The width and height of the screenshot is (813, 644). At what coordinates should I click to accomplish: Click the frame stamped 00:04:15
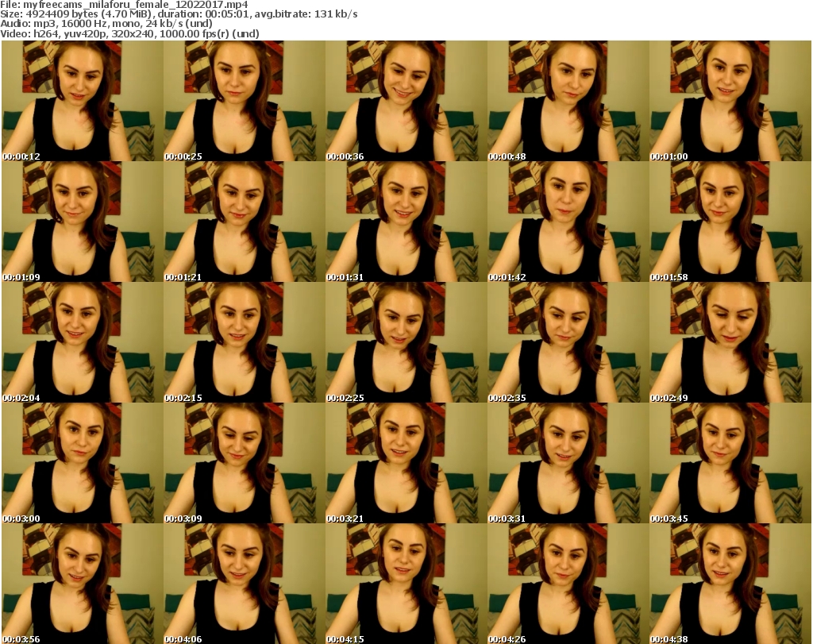tap(406, 584)
